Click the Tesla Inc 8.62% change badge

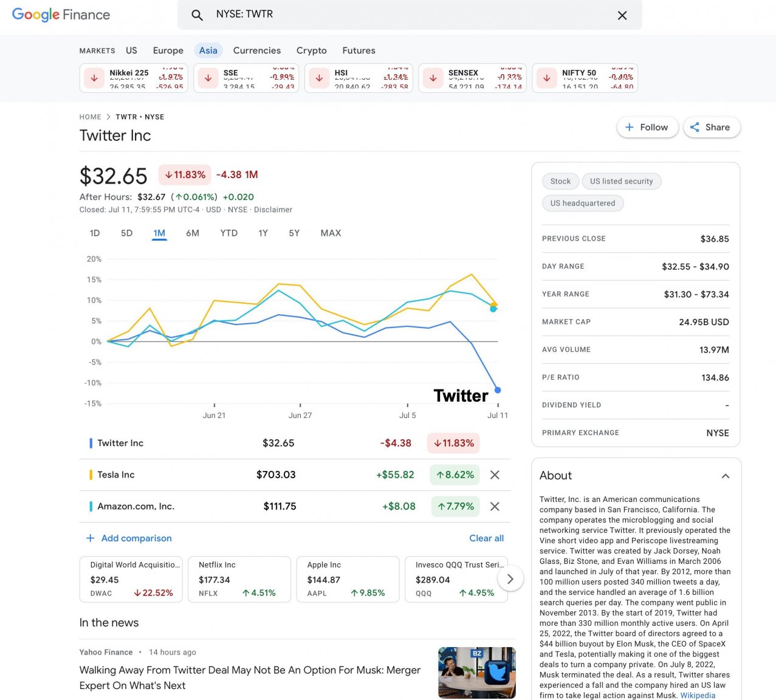(x=455, y=475)
